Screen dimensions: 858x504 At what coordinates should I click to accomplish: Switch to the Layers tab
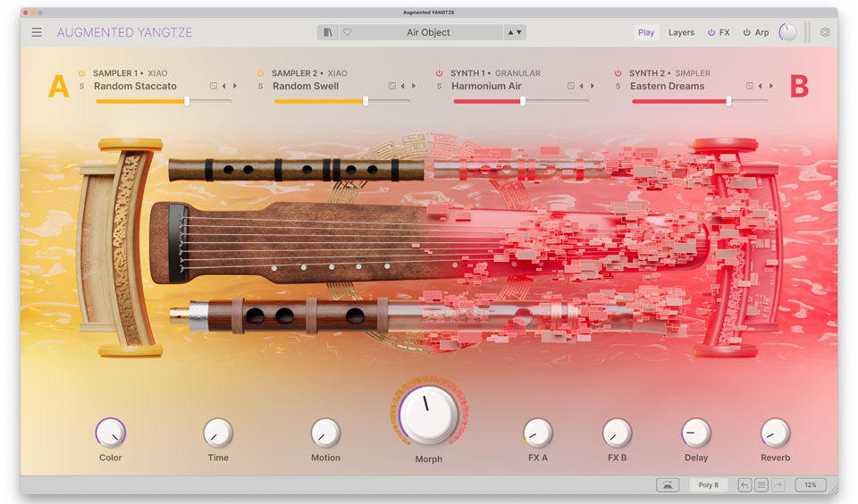click(x=681, y=32)
